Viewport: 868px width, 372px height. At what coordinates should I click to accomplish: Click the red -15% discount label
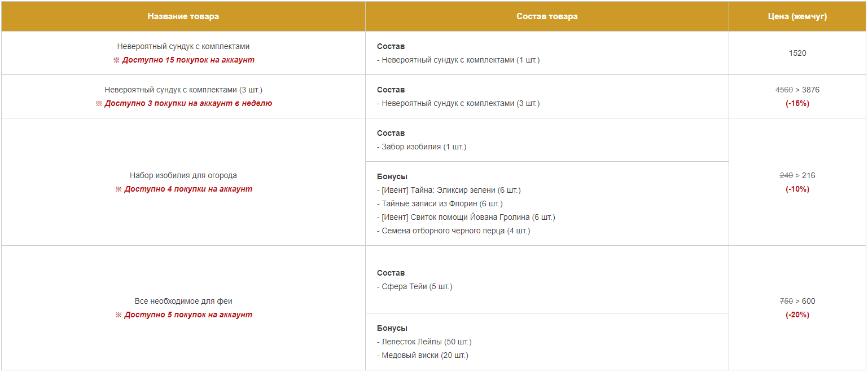(x=797, y=103)
